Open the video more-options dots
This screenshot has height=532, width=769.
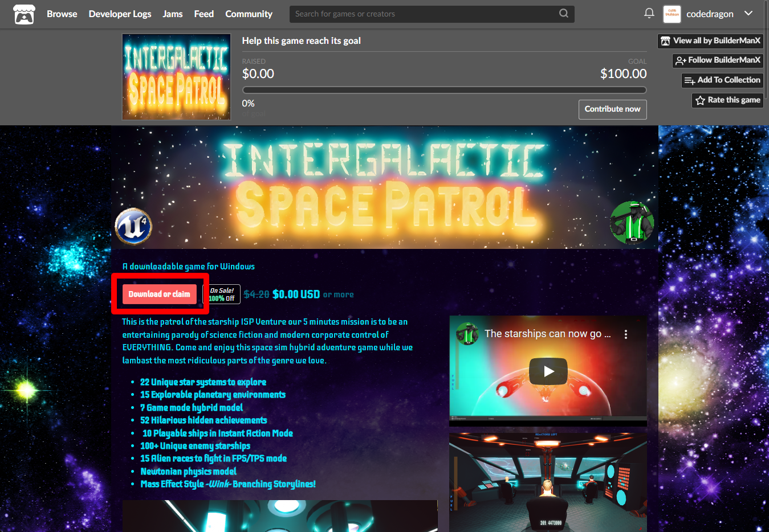pos(626,334)
